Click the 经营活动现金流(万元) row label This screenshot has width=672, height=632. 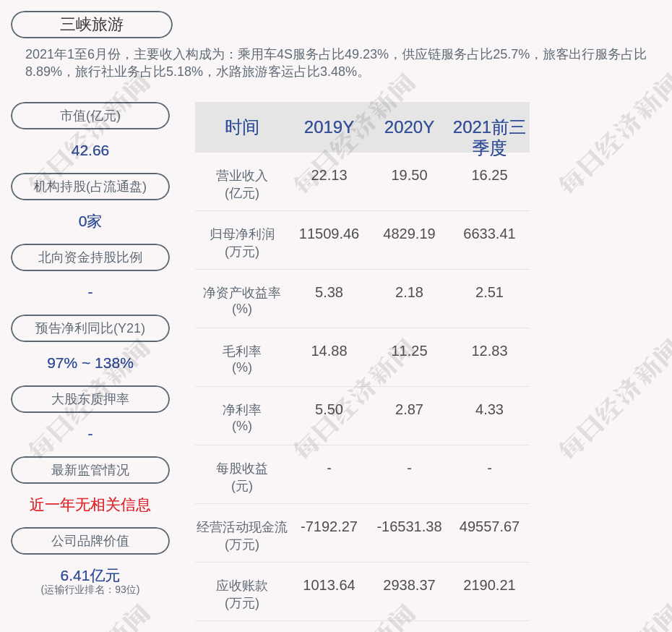(x=242, y=536)
